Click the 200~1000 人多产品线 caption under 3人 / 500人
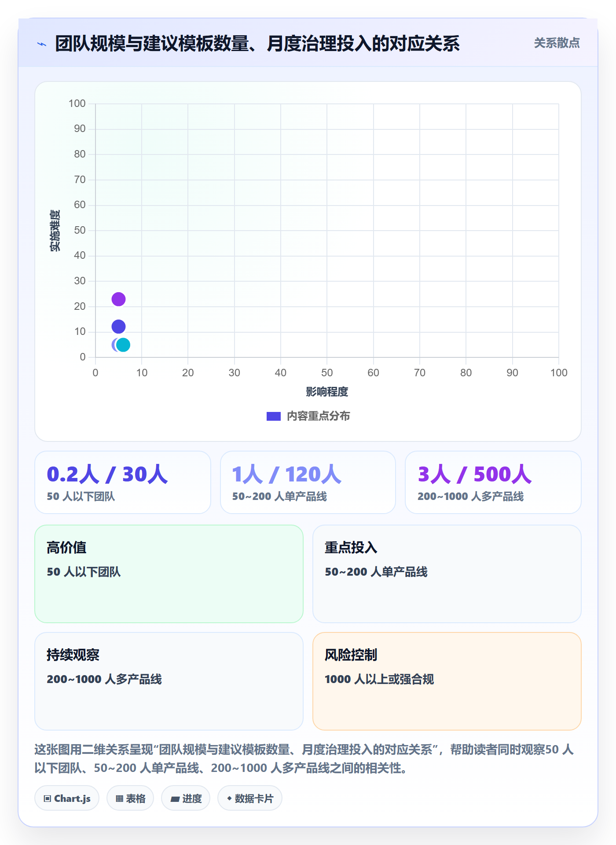The image size is (616, 845). coord(470,496)
